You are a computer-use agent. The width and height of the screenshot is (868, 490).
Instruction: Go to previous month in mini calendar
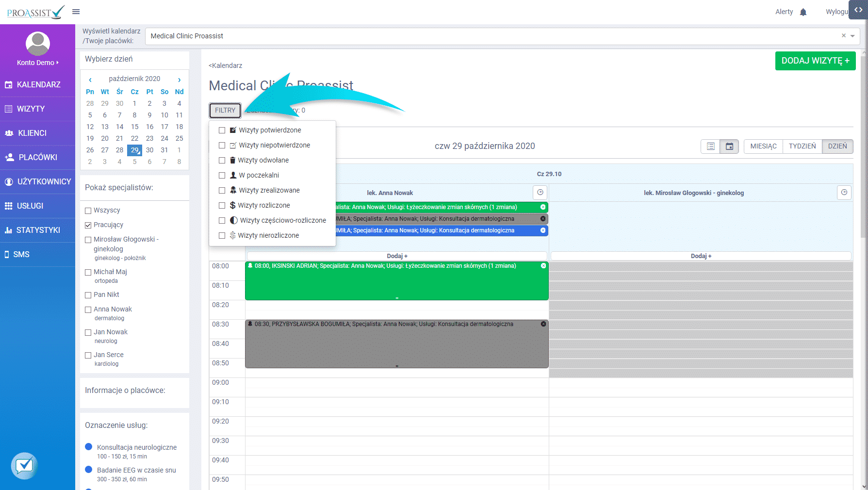point(90,80)
